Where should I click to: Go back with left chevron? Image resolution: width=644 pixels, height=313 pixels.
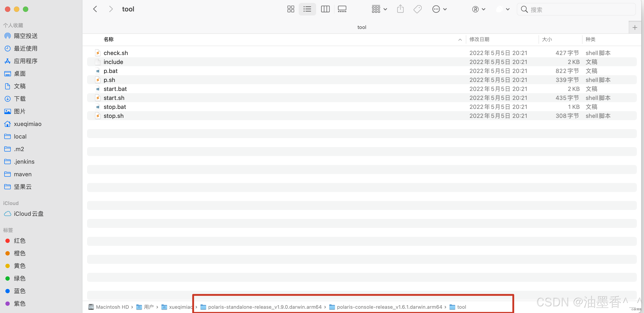tap(95, 9)
